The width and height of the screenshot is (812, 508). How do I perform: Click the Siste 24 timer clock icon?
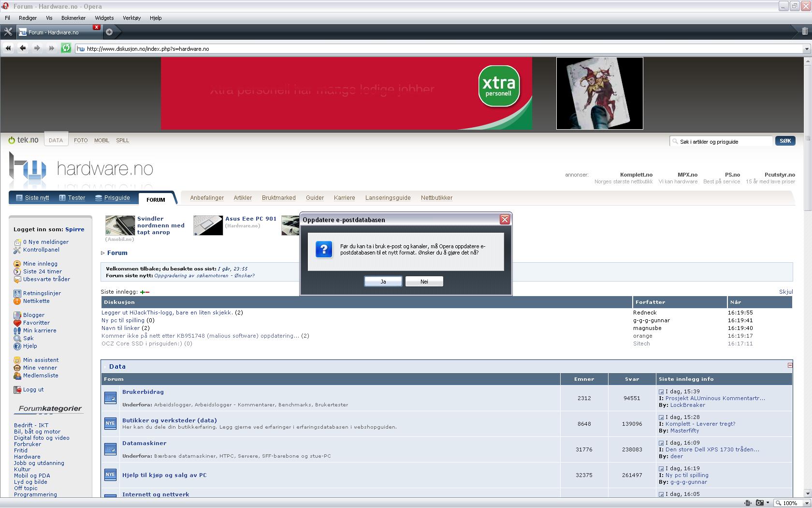[x=17, y=271]
